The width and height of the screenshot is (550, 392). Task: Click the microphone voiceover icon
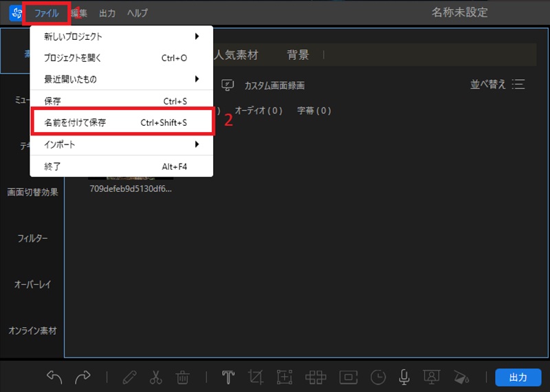coord(404,378)
